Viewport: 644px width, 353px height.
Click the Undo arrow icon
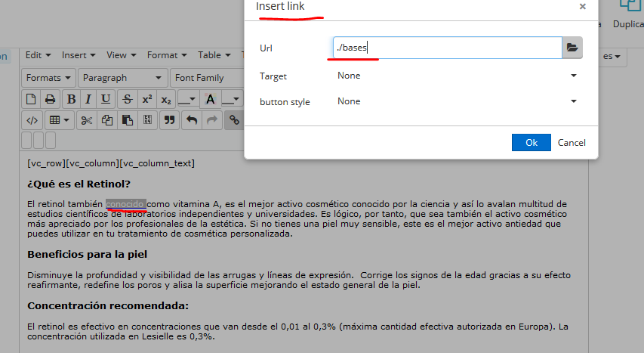click(x=192, y=119)
